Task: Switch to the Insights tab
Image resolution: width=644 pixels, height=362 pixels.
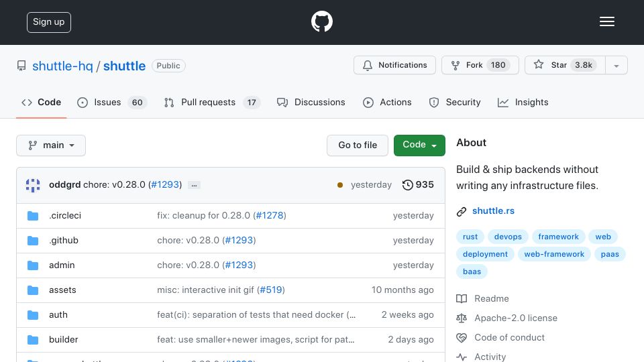Action: [x=523, y=102]
